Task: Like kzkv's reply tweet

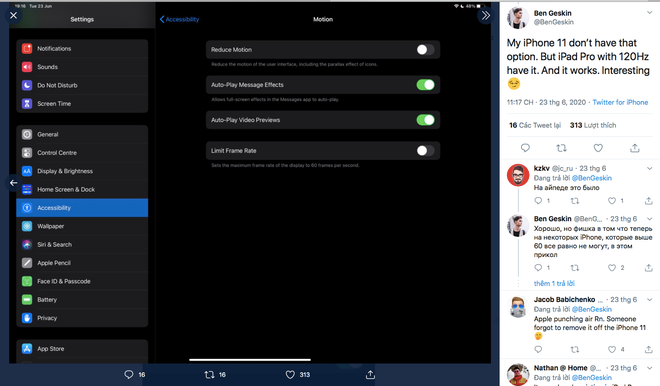Action: pos(612,201)
